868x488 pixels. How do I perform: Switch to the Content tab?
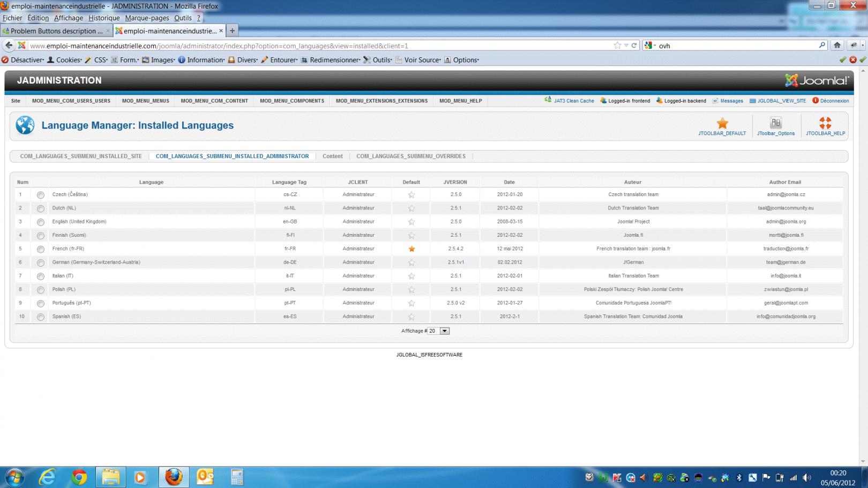pos(333,156)
